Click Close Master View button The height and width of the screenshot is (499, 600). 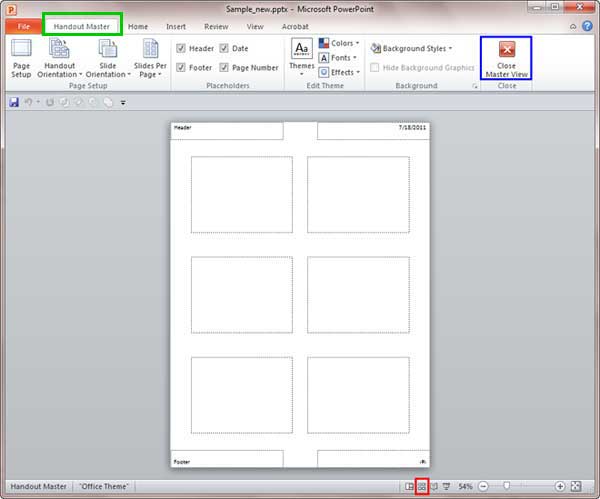pyautogui.click(x=506, y=58)
